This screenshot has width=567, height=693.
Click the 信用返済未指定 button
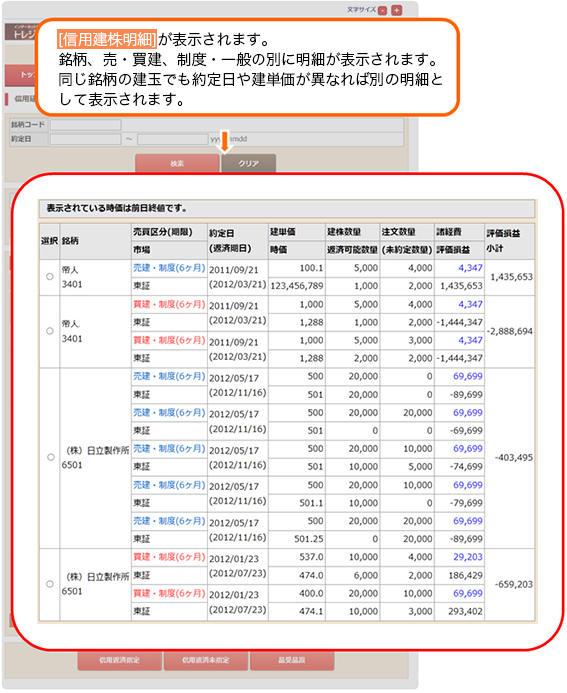point(205,660)
